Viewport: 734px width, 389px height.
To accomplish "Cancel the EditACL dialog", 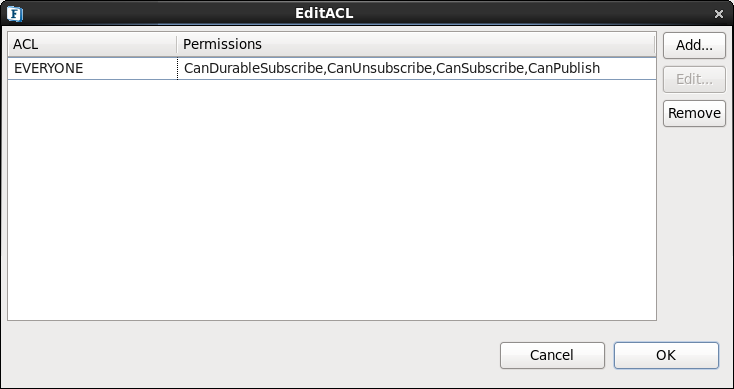I will (x=552, y=355).
